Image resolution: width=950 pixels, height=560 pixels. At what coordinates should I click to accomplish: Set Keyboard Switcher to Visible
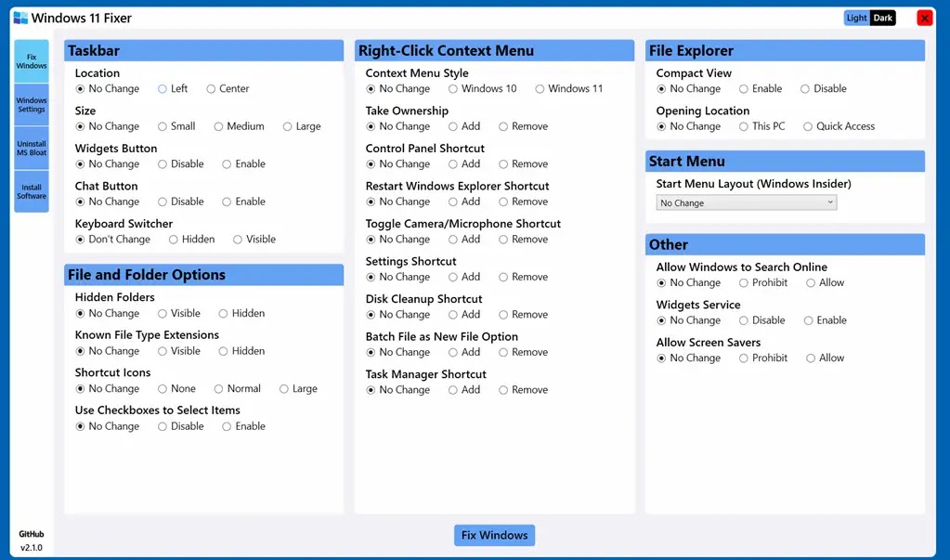[x=254, y=239]
